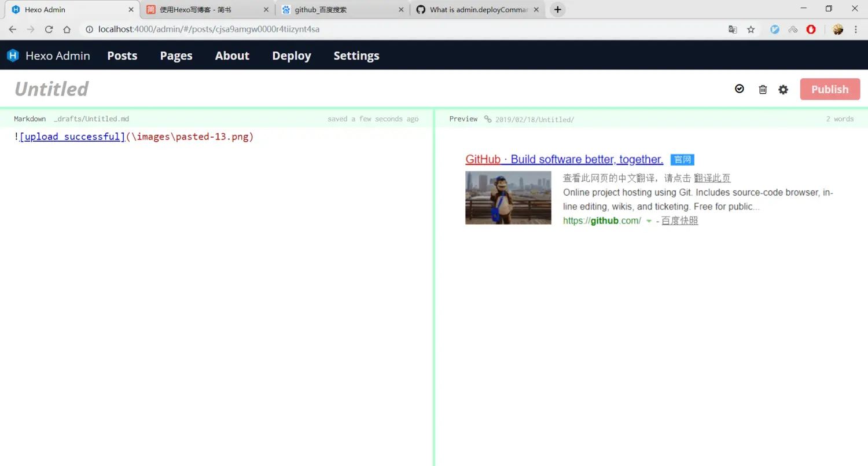Image resolution: width=868 pixels, height=466 pixels.
Task: Go forward with browser forward arrow
Action: [x=31, y=30]
